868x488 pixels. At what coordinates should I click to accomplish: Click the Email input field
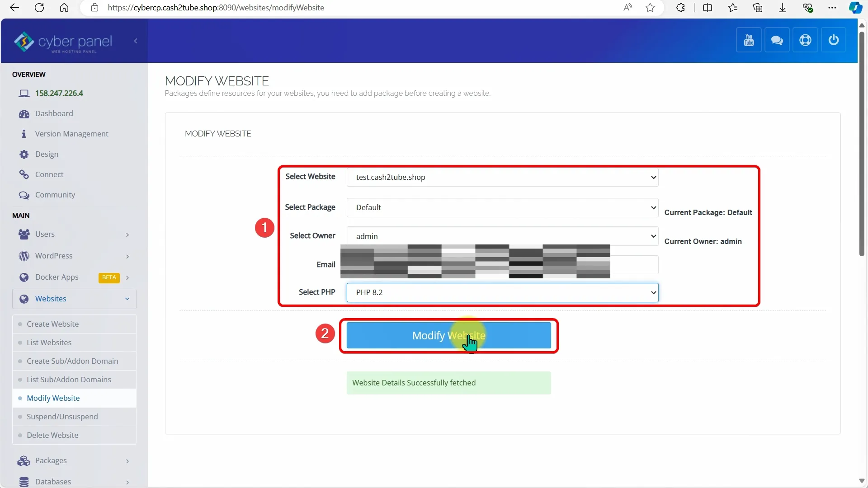pos(634,265)
